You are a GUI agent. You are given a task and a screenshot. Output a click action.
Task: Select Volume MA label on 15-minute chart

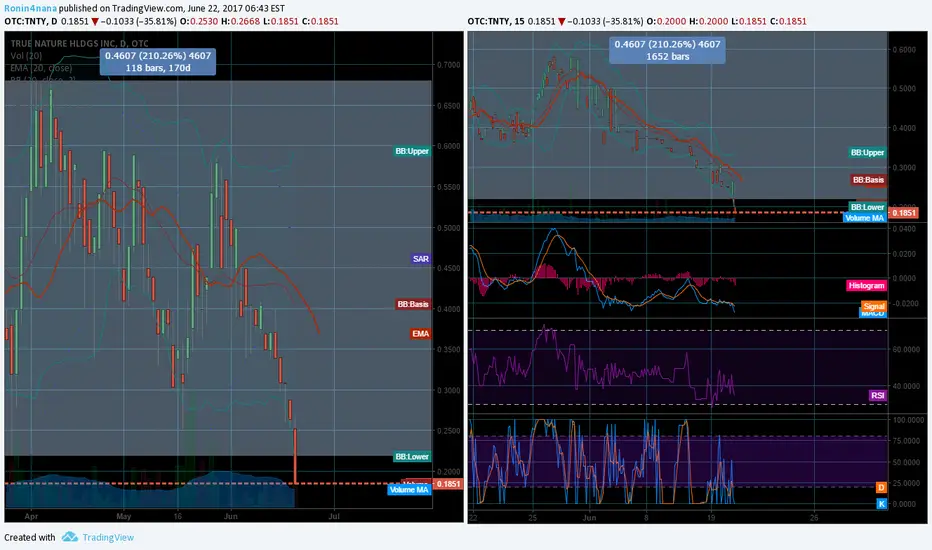(x=865, y=218)
